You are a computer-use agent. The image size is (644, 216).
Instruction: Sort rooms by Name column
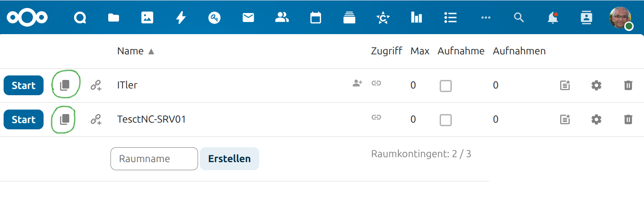tap(130, 51)
